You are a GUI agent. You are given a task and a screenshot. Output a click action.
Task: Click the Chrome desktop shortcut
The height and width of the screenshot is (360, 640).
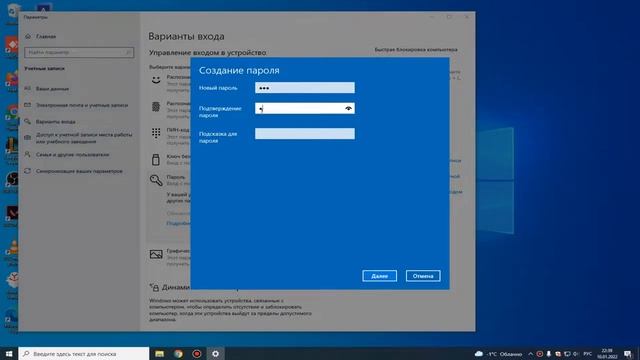12,113
